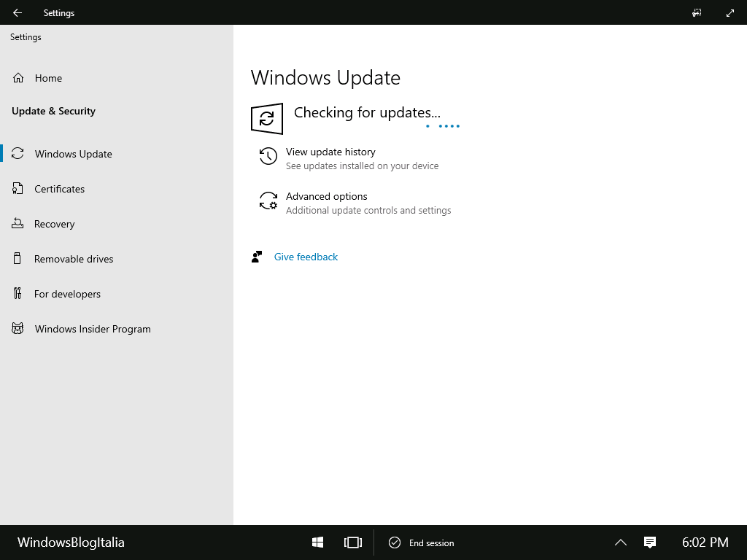Click the checking-for-updates progress dots
This screenshot has width=747, height=560.
tap(443, 126)
